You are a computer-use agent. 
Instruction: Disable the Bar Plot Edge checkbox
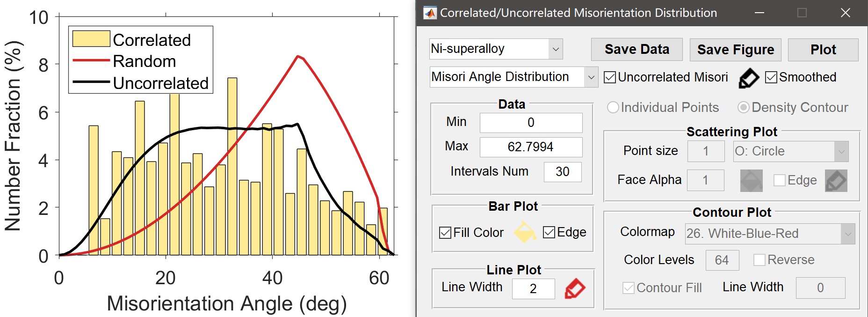549,232
